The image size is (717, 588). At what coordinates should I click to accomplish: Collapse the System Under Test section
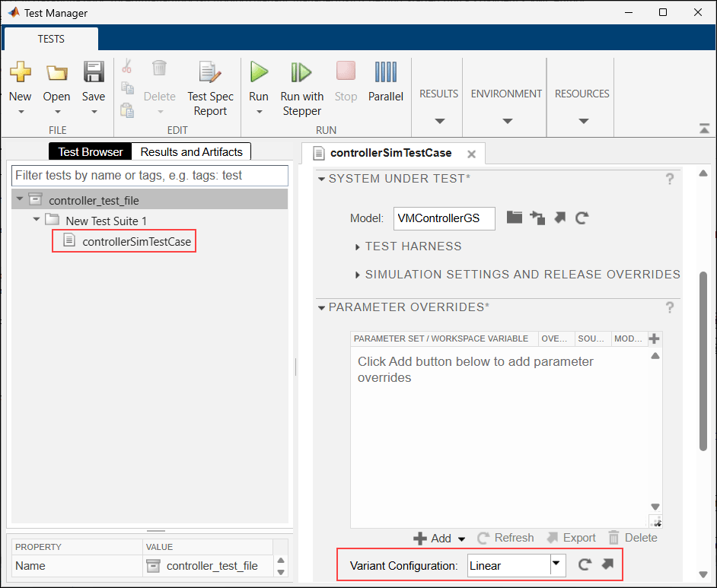[x=321, y=179]
